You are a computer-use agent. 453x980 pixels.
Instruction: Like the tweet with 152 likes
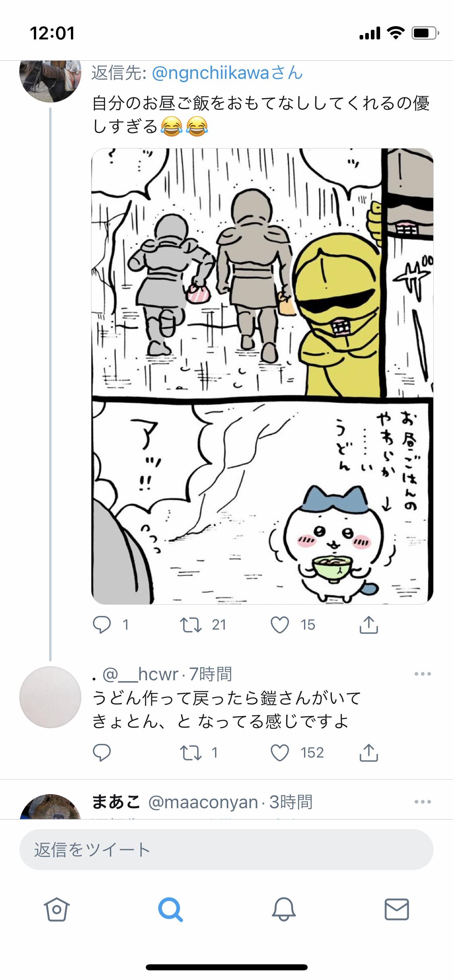(x=280, y=753)
